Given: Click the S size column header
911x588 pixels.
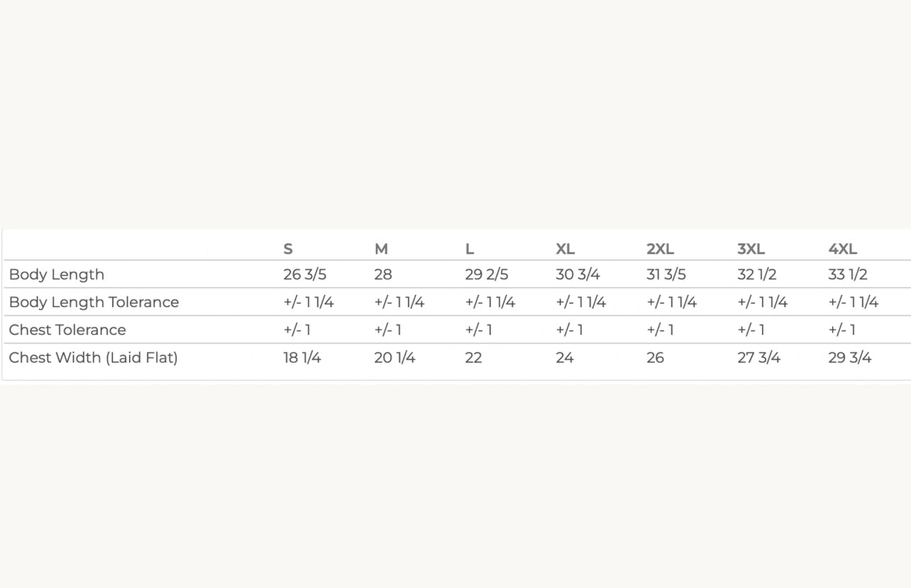Looking at the screenshot, I should pyautogui.click(x=288, y=249).
